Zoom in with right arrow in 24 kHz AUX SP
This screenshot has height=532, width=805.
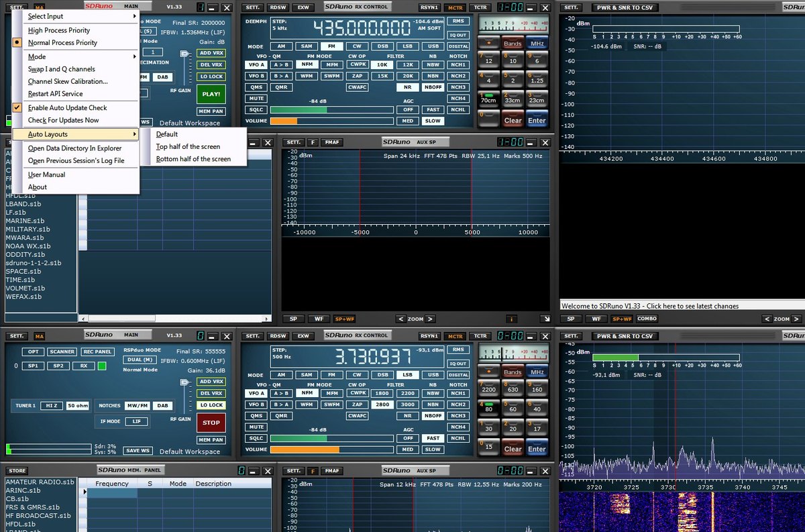(431, 319)
